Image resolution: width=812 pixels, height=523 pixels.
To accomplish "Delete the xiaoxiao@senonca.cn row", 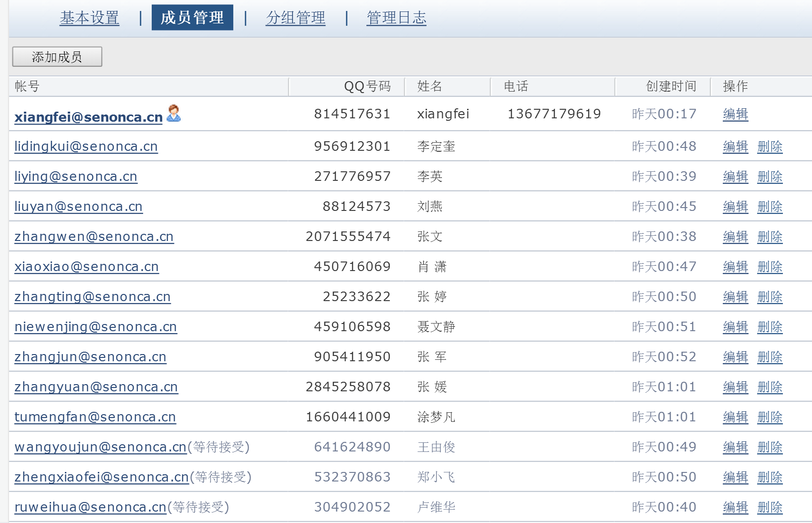I will tap(770, 267).
